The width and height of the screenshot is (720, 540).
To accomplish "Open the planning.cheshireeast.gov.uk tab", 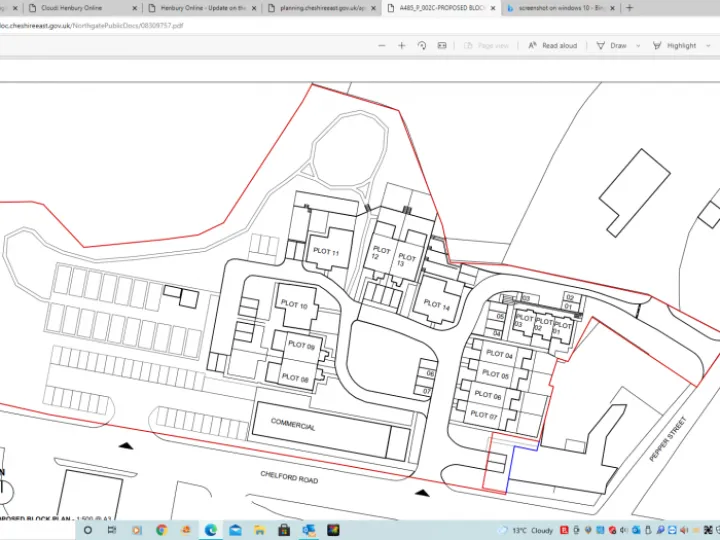I will pos(318,8).
